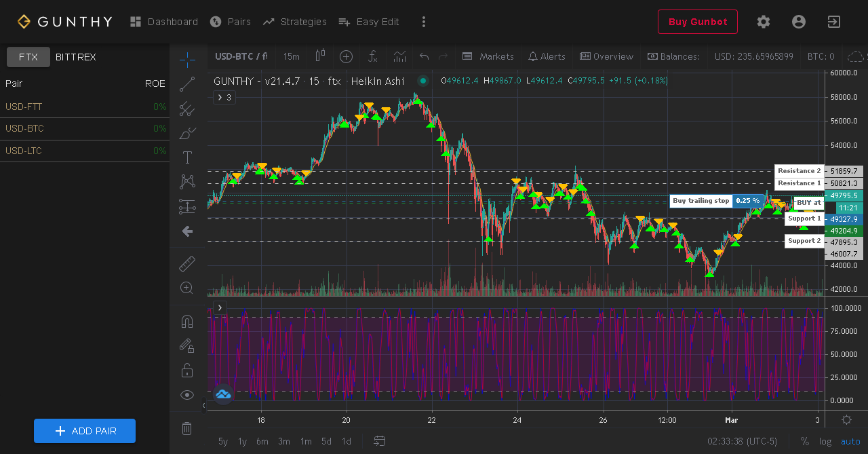
Task: Open the Overview panel
Action: pyautogui.click(x=606, y=56)
